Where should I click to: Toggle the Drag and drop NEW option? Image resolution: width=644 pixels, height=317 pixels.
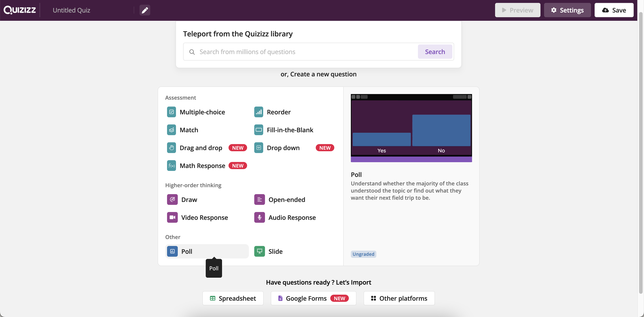[x=201, y=148]
